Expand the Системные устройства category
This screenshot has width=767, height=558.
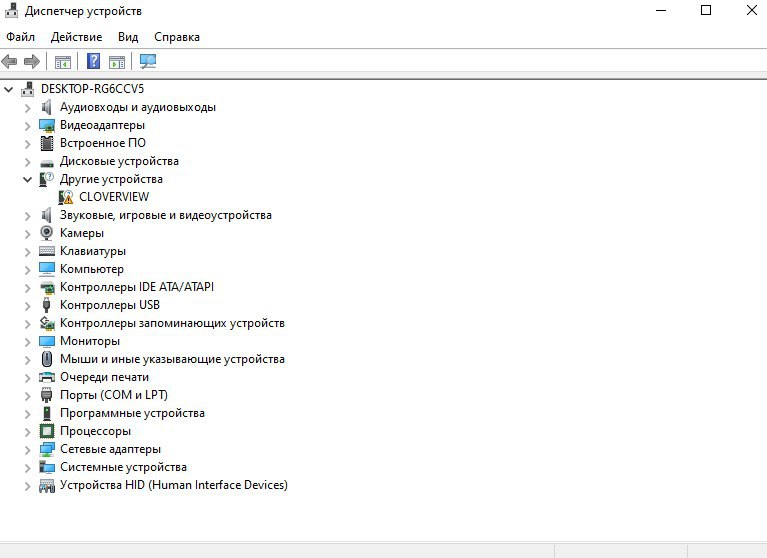[x=28, y=468]
